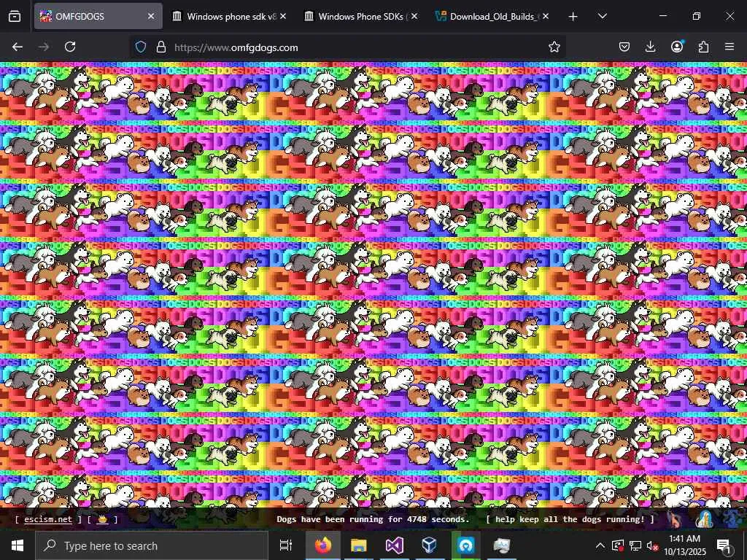Go back to the previous page
The height and width of the screenshot is (560, 747).
pos(18,47)
